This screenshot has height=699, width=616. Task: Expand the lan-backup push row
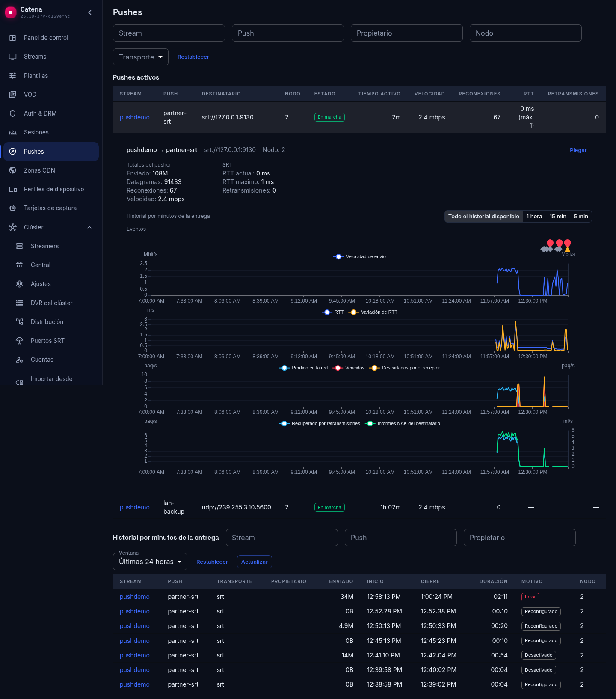pos(359,507)
